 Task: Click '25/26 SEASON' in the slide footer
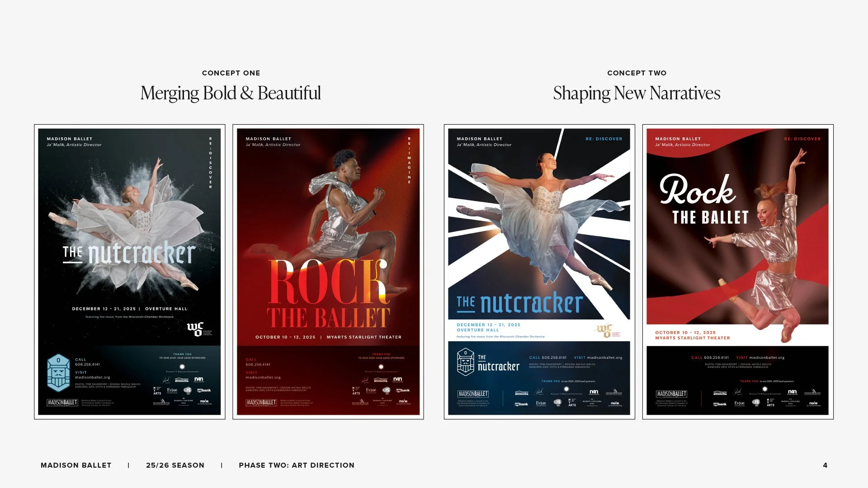[x=175, y=465]
